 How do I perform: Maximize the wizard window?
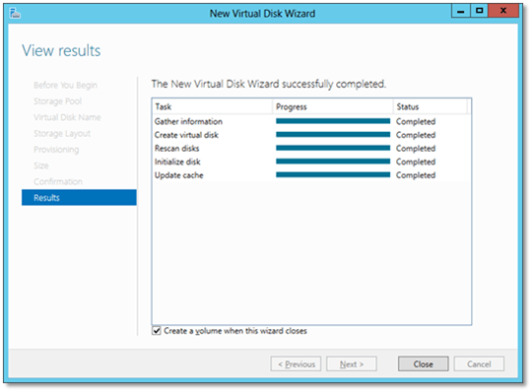tap(479, 11)
